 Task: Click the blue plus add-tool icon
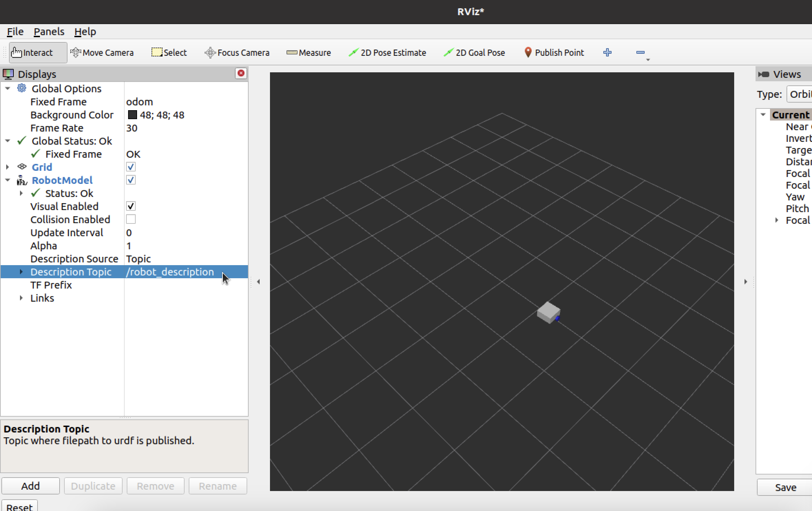tap(607, 52)
